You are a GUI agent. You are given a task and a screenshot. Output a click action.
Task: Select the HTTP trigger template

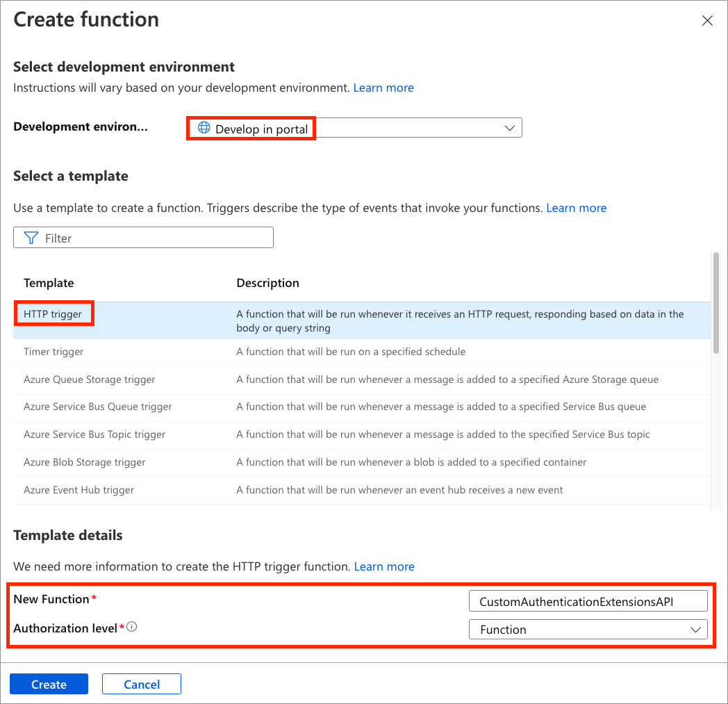[53, 314]
